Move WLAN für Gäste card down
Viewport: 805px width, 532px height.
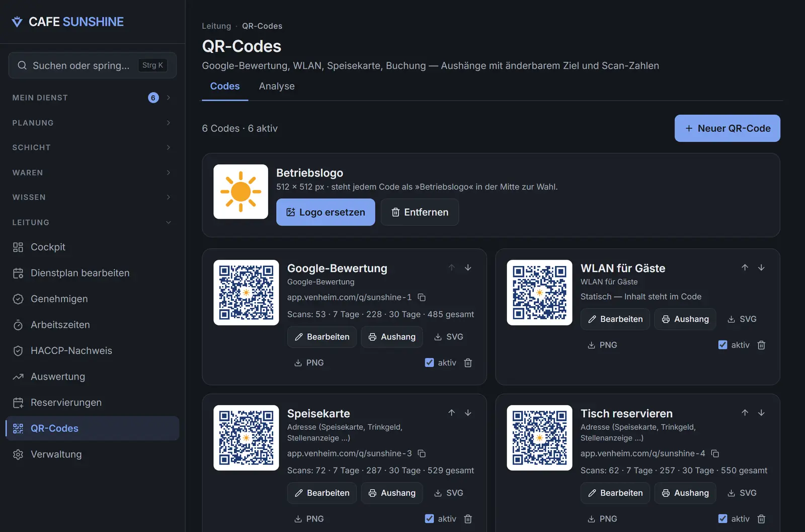point(761,268)
